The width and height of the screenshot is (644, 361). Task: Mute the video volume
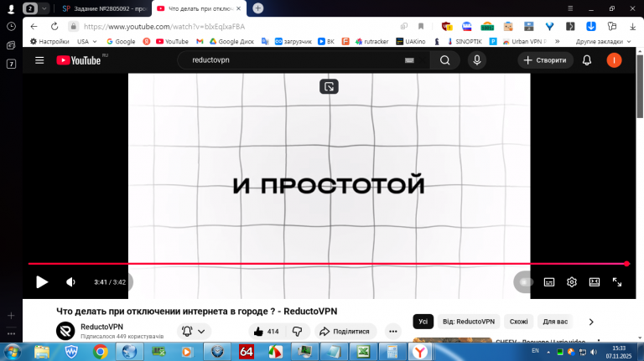(x=70, y=282)
